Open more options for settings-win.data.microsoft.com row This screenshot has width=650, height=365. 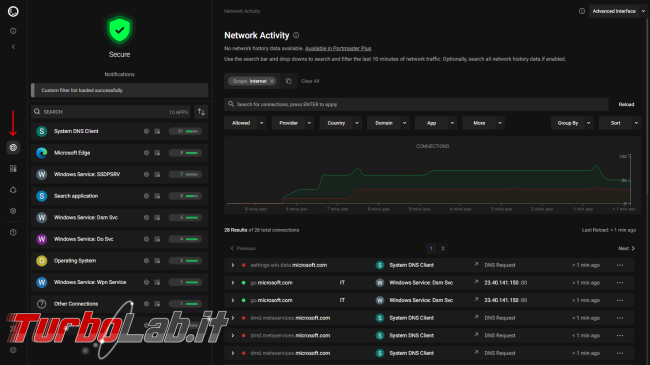click(620, 265)
